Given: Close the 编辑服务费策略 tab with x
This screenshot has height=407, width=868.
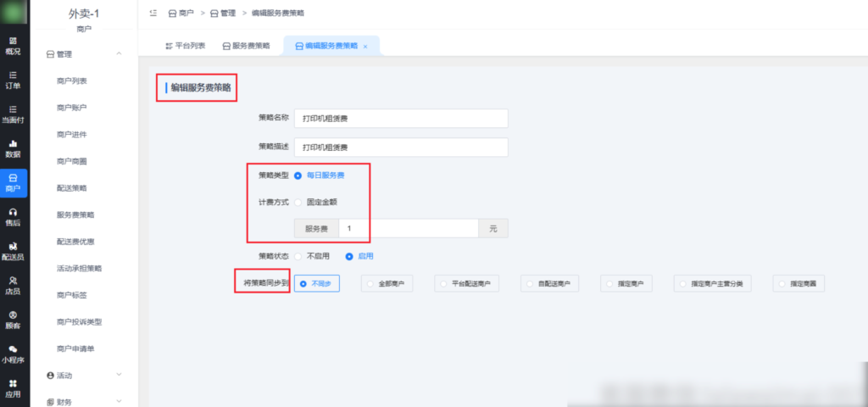Looking at the screenshot, I should coord(365,47).
